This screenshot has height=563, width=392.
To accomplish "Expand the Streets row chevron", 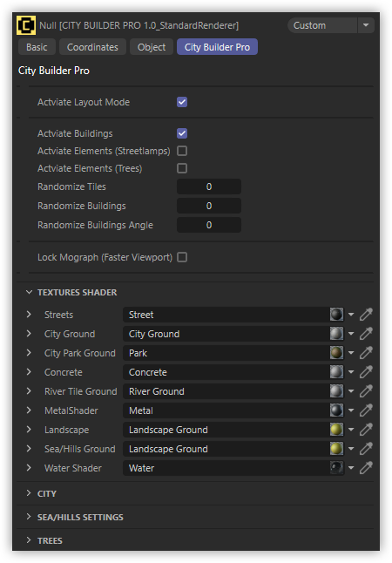I will 29,315.
